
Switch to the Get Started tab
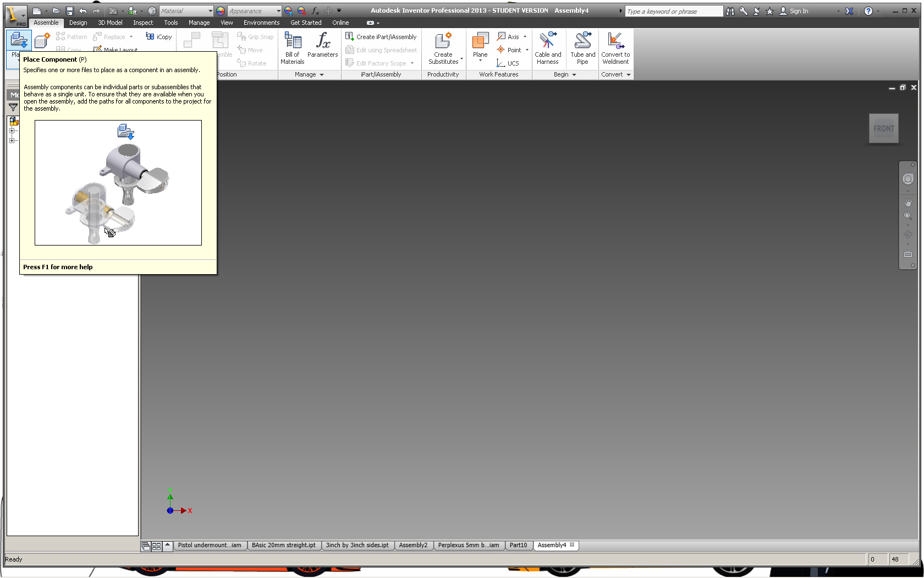(306, 23)
